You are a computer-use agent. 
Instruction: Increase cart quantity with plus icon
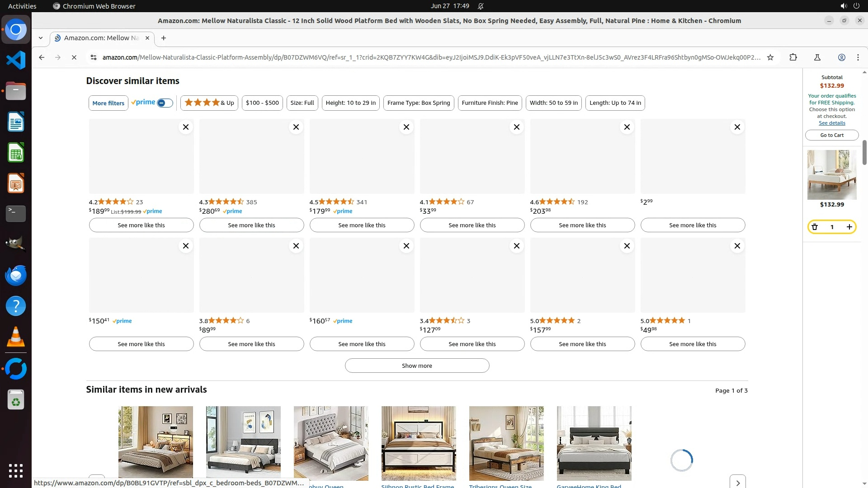849,227
